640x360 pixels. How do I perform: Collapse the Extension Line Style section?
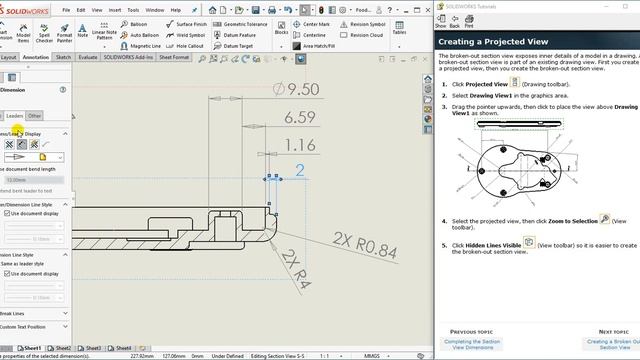65,254
